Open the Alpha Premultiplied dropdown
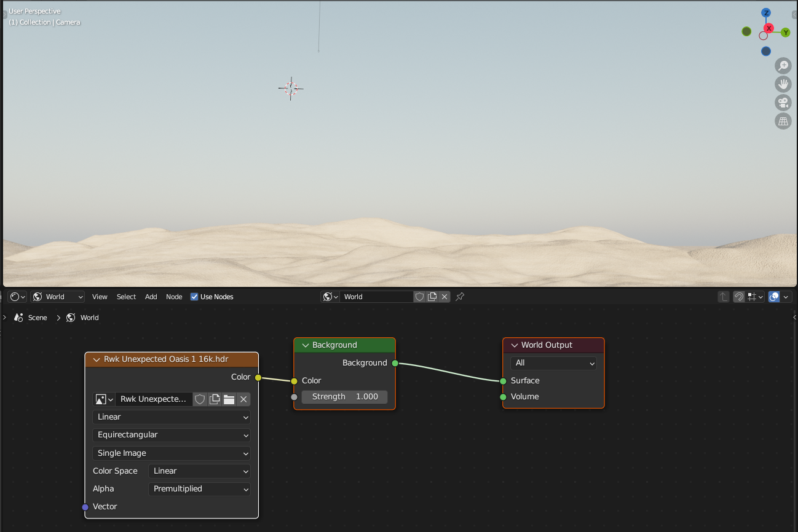This screenshot has width=798, height=532. (199, 489)
